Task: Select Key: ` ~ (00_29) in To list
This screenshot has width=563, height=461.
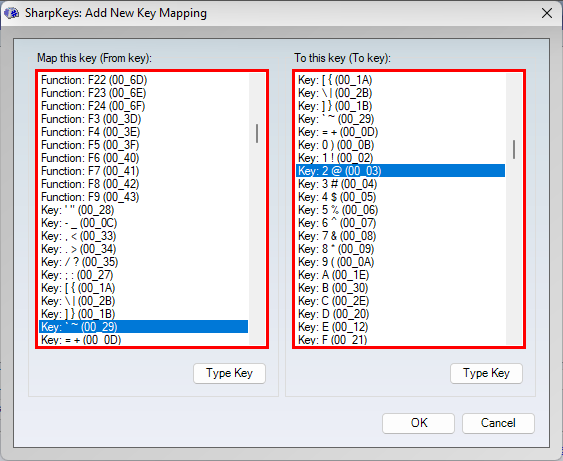Action: click(x=400, y=119)
